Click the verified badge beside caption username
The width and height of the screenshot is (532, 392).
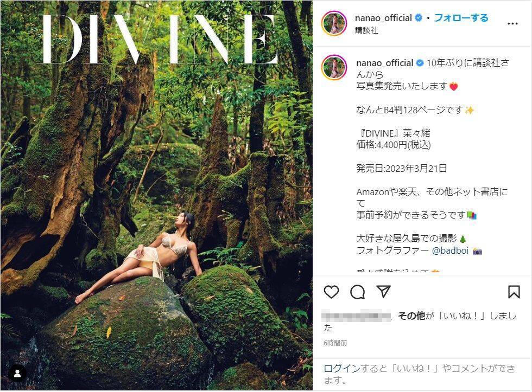point(420,63)
